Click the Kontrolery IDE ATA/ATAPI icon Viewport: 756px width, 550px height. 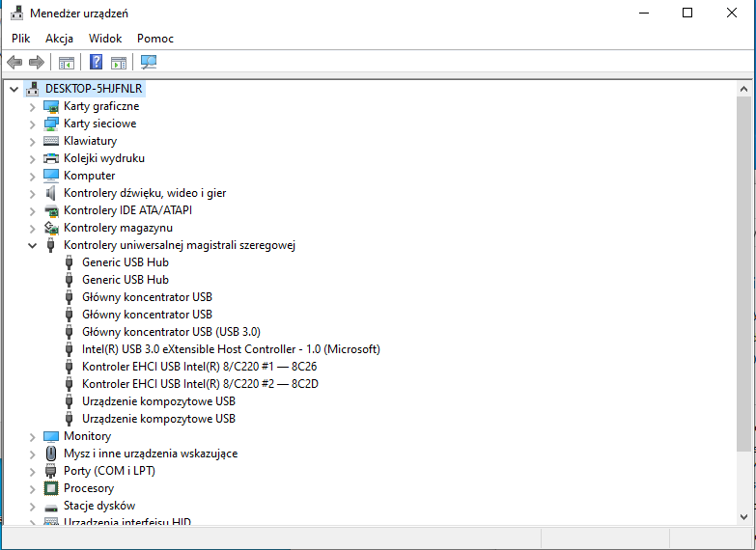pos(51,210)
